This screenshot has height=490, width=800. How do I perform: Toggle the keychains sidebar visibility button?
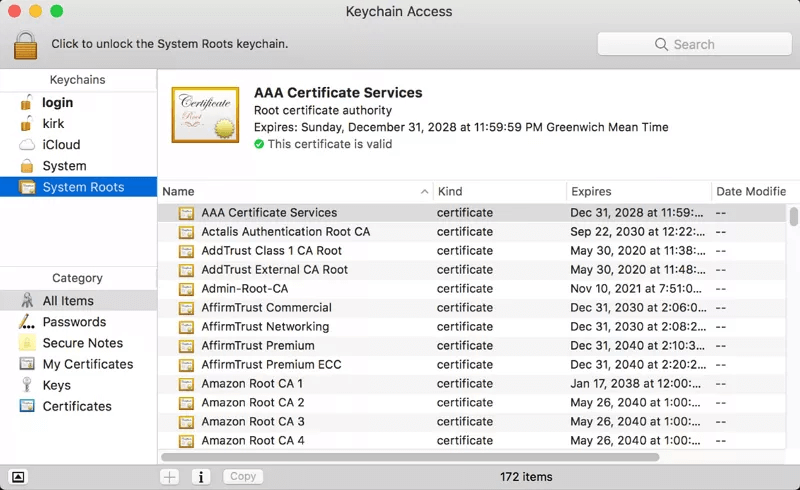[x=19, y=477]
